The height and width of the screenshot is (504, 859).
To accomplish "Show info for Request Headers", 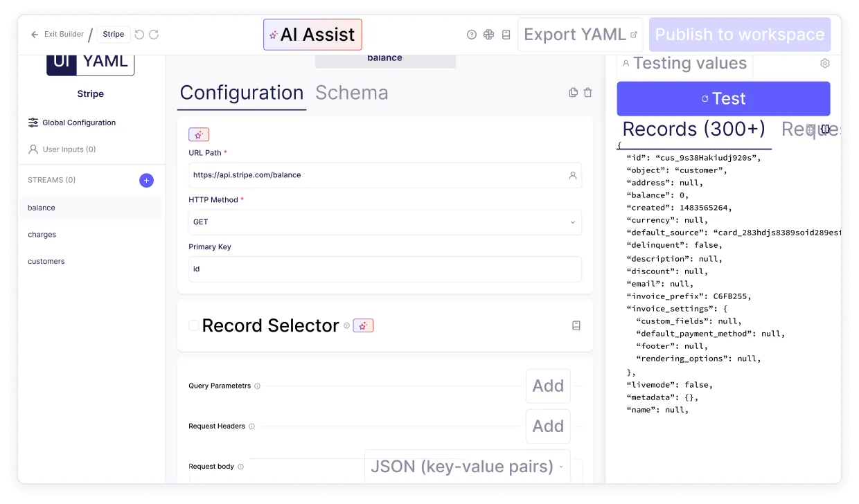I will (x=251, y=426).
